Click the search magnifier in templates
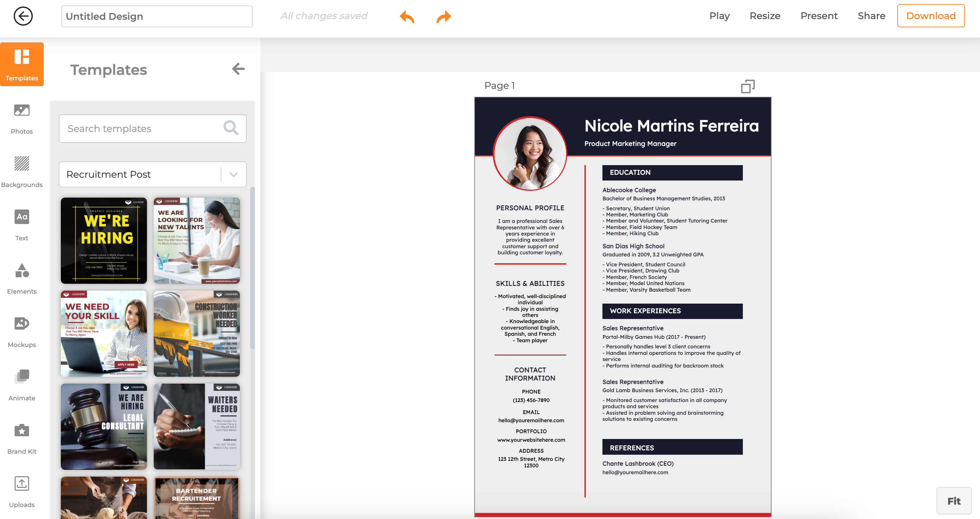Screen dimensions: 980x519 click(x=231, y=128)
